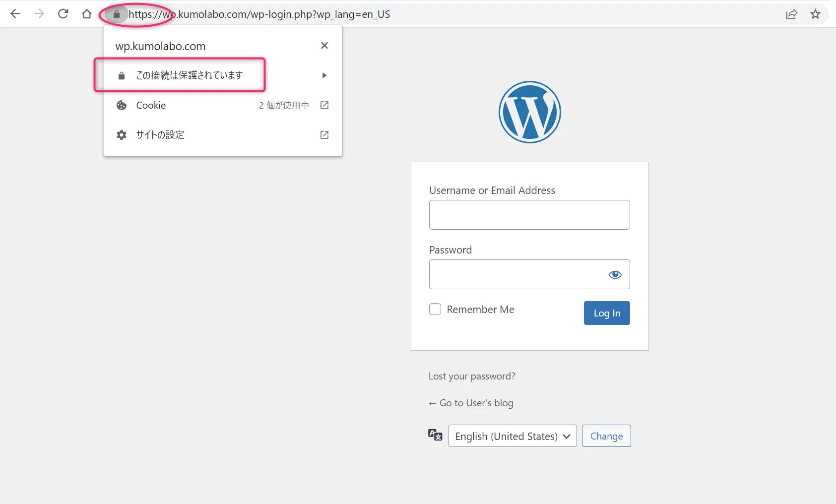Click the browser home icon
This screenshot has height=504, width=836.
[x=87, y=13]
